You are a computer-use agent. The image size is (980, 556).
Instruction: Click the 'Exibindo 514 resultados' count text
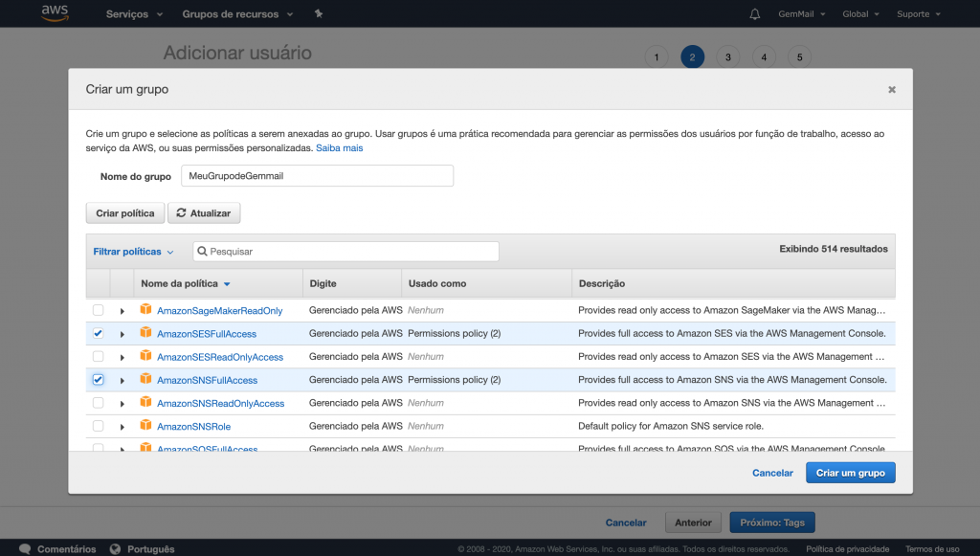[x=834, y=249]
